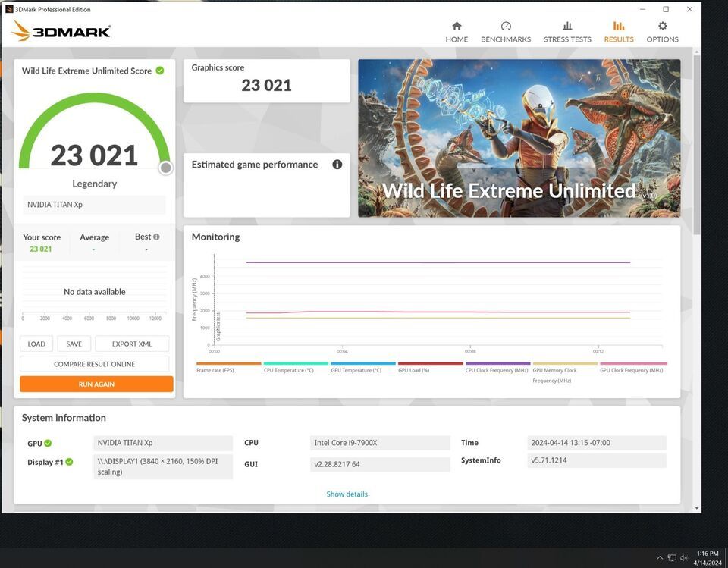Select the Results tab

(619, 32)
